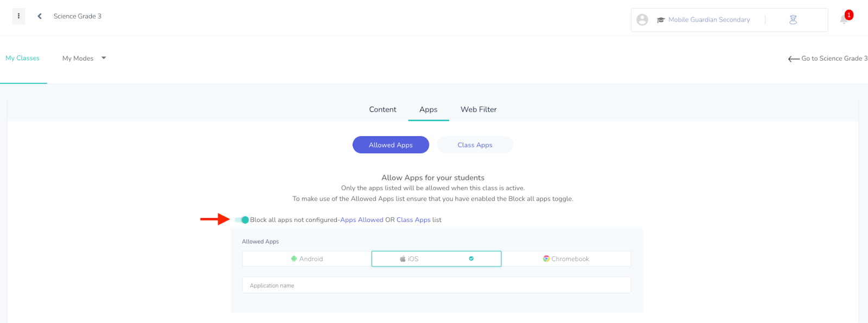868x323 pixels.
Task: Click the hourglass icon in header box
Action: [793, 20]
